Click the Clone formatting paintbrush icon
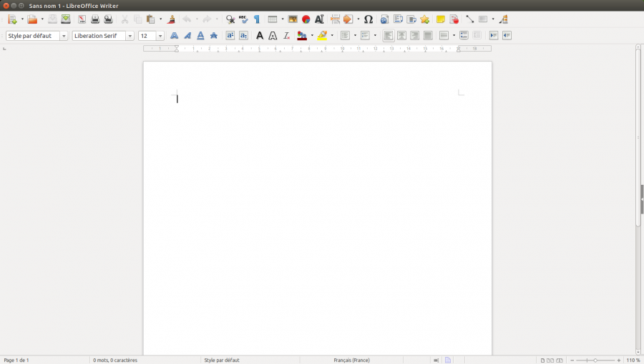The height and width of the screenshot is (364, 644). pos(171,19)
